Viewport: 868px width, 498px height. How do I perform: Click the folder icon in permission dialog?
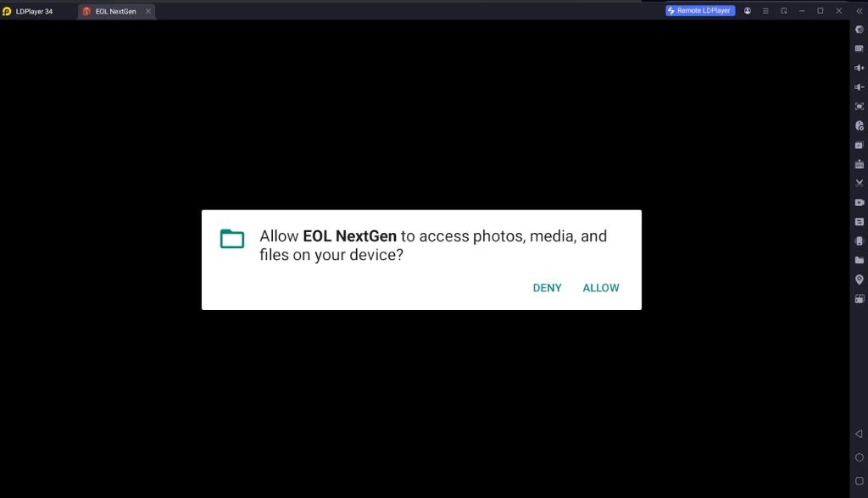232,239
